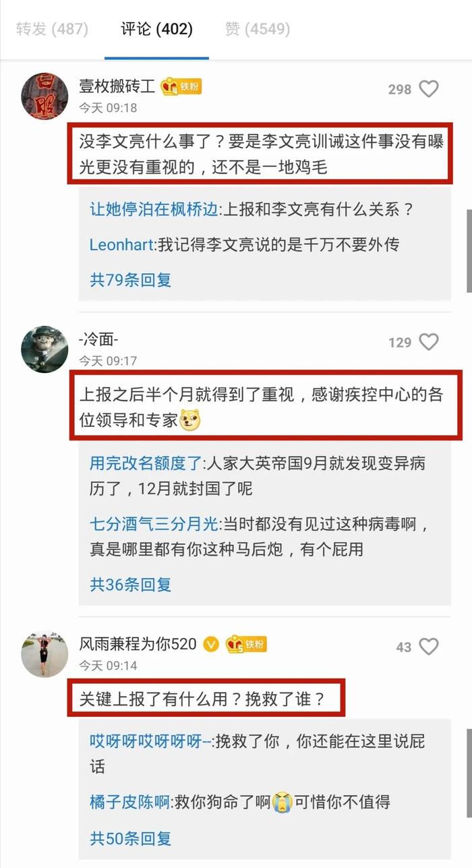Tap the 铁粉 badge next to 风雨兼程为你520

[x=246, y=643]
